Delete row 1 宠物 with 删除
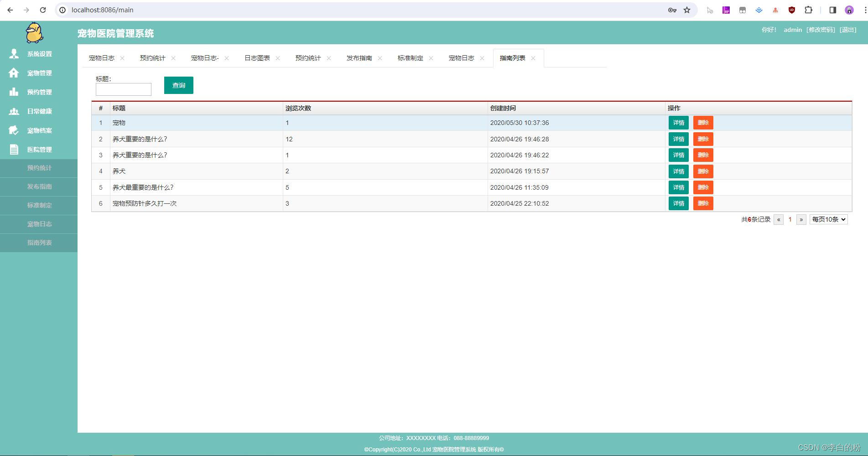The height and width of the screenshot is (456, 868). coord(703,123)
